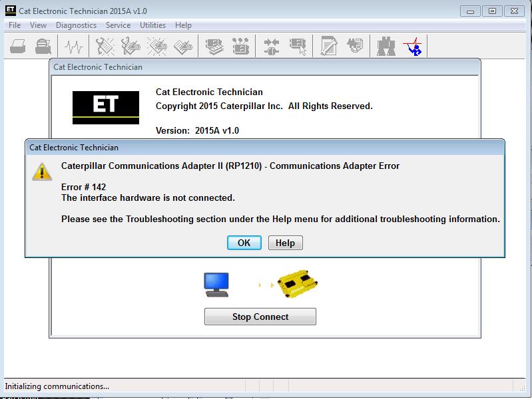Close the Cat ET main window
532x399 pixels.
[x=514, y=11]
